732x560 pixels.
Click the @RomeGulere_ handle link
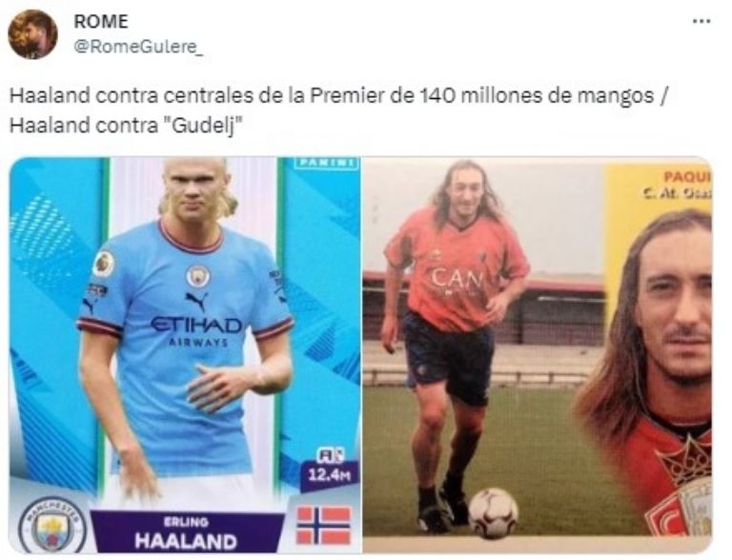(x=138, y=47)
